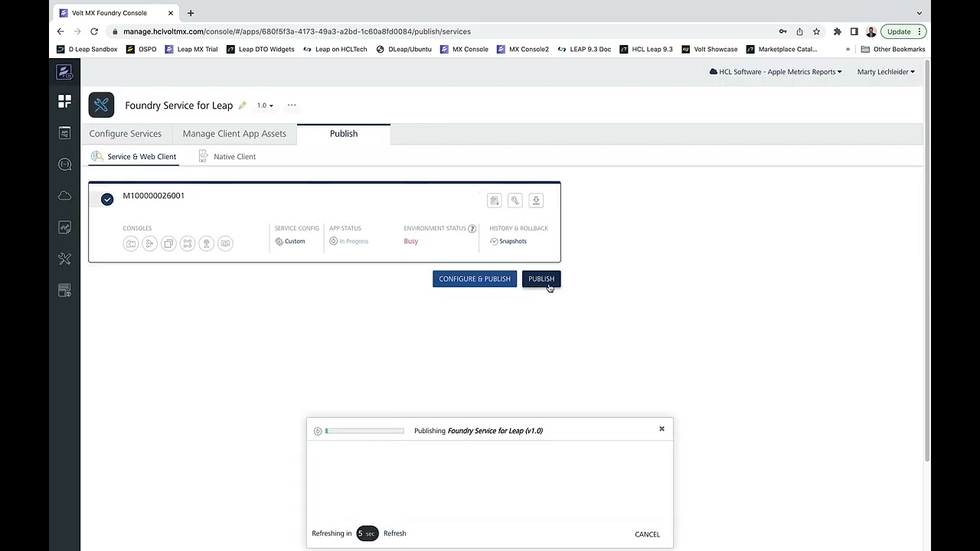
Task: Click the environment download icon
Action: pyautogui.click(x=536, y=201)
